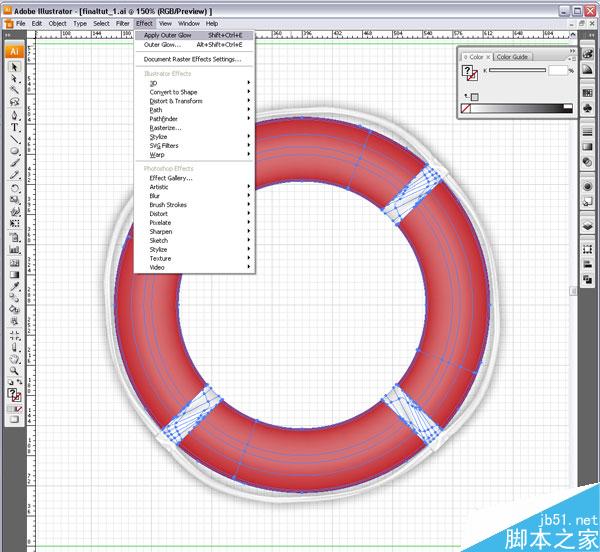Select the Pen tool
Viewport: 600px width, 552px height.
coord(15,115)
